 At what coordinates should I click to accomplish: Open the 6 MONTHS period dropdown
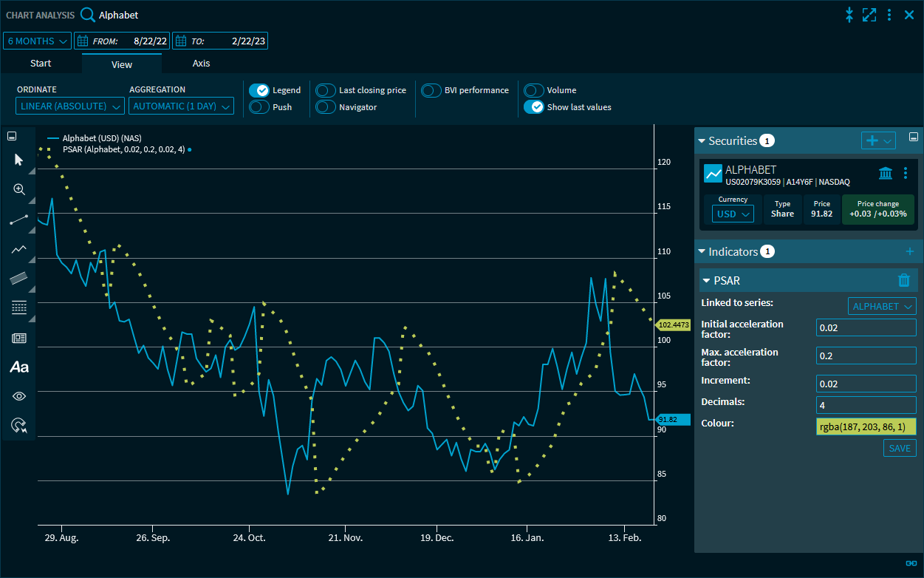[x=38, y=41]
